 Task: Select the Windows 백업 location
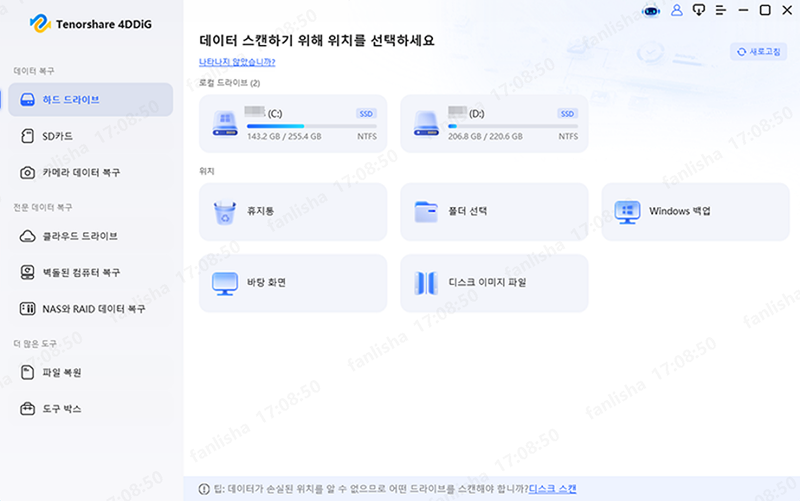click(695, 212)
